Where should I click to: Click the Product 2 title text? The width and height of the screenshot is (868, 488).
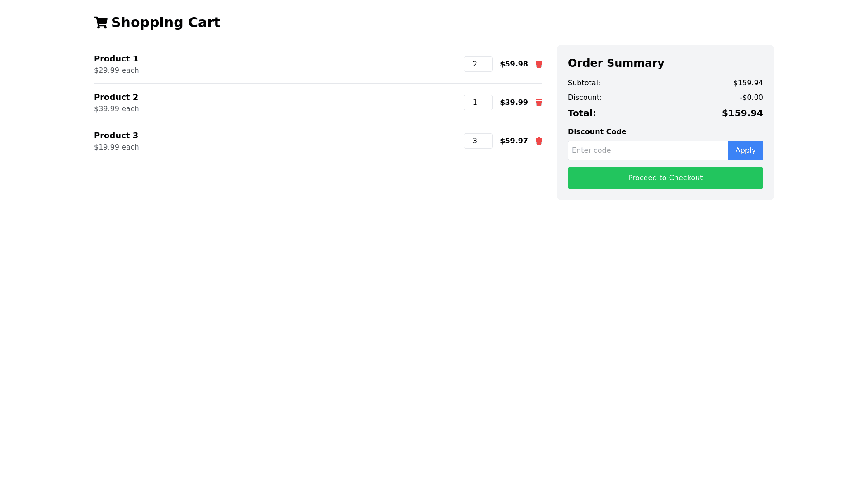(x=116, y=97)
